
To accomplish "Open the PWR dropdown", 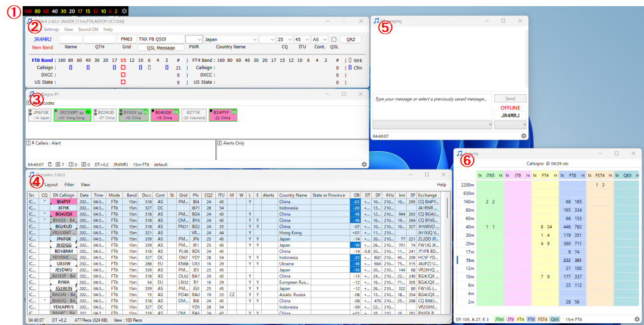I will pyautogui.click(x=194, y=39).
